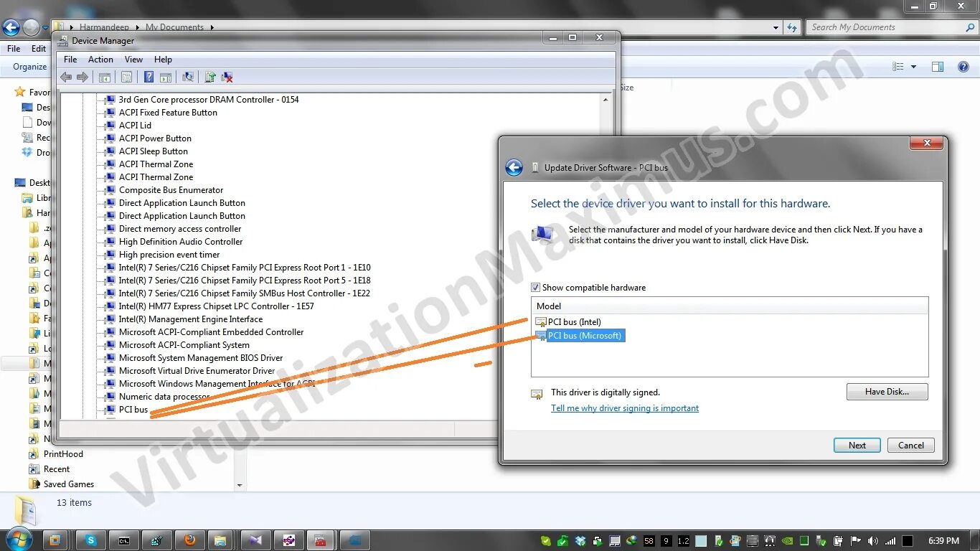Open Windows Explorer taskbar icon
980x551 pixels.
(x=221, y=540)
